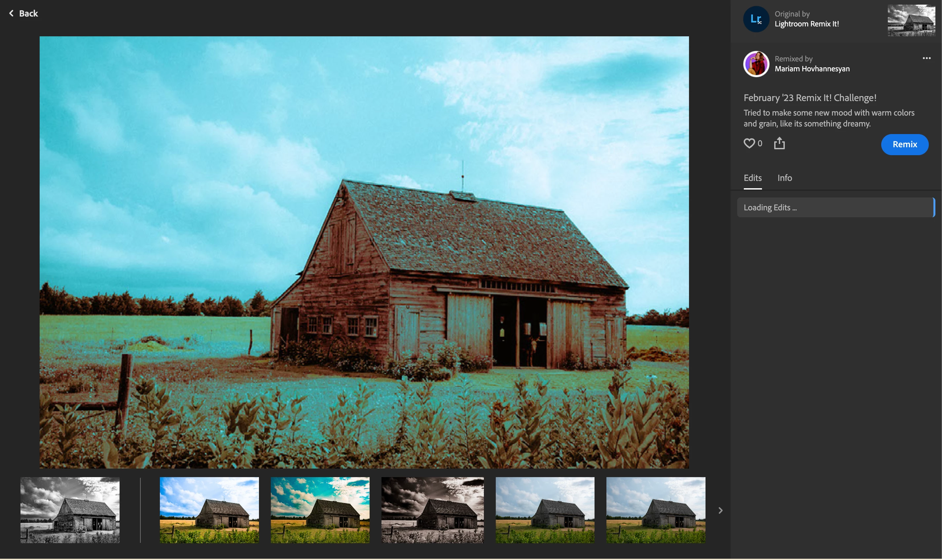View the original photo thumbnail at top right
Image resolution: width=942 pixels, height=560 pixels.
pos(911,20)
